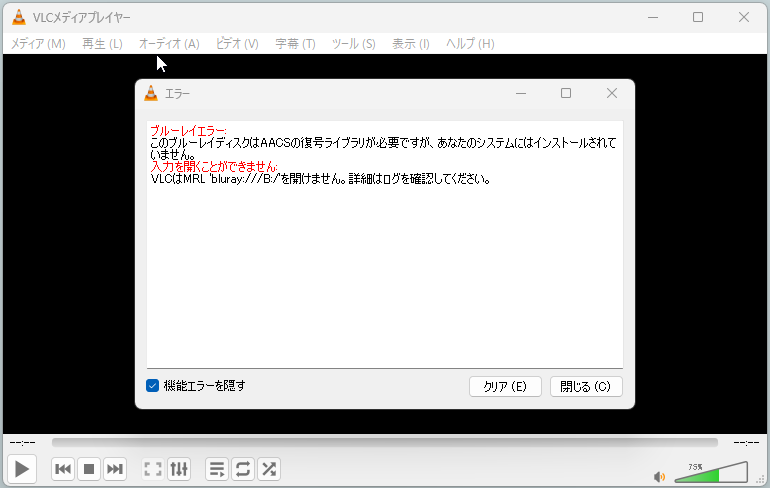
Task: Open the 再生 (L) menu
Action: click(102, 44)
